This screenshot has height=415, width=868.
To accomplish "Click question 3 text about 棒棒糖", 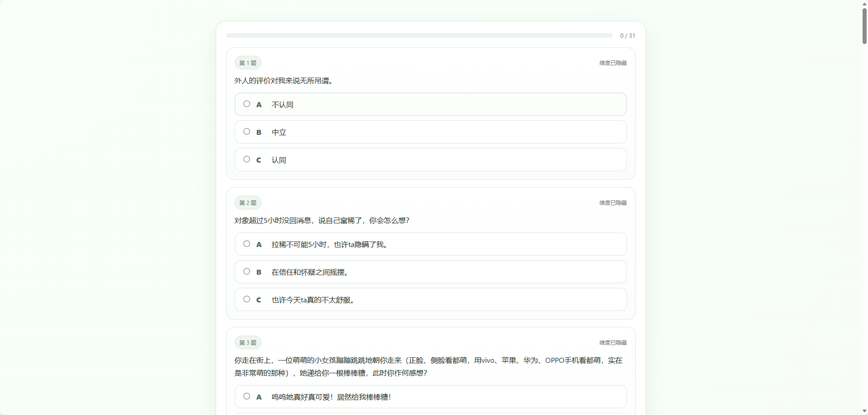I will [x=429, y=366].
